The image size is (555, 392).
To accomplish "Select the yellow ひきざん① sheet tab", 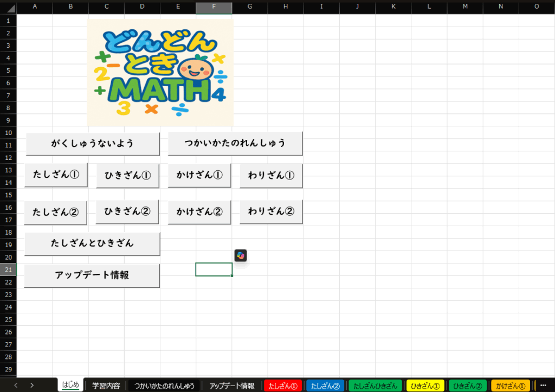I will click(425, 385).
